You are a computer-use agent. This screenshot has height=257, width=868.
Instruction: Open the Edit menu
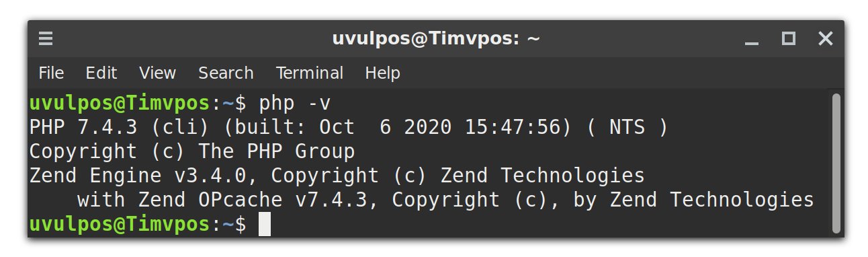[x=101, y=73]
